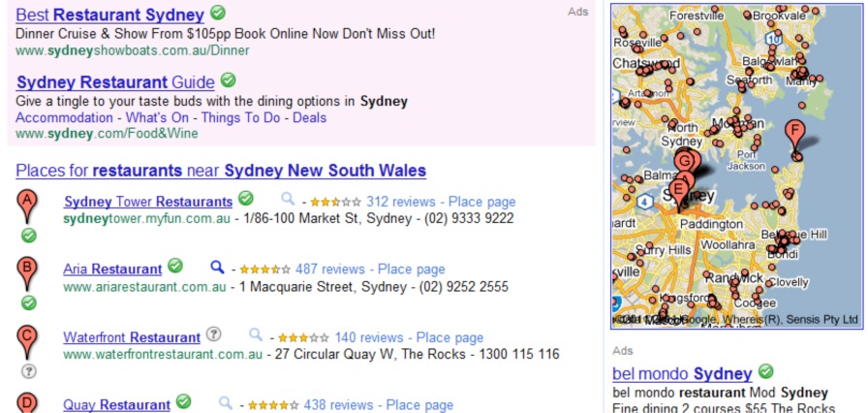Click red map pin D in results list
The width and height of the screenshot is (868, 413).
coord(28,403)
